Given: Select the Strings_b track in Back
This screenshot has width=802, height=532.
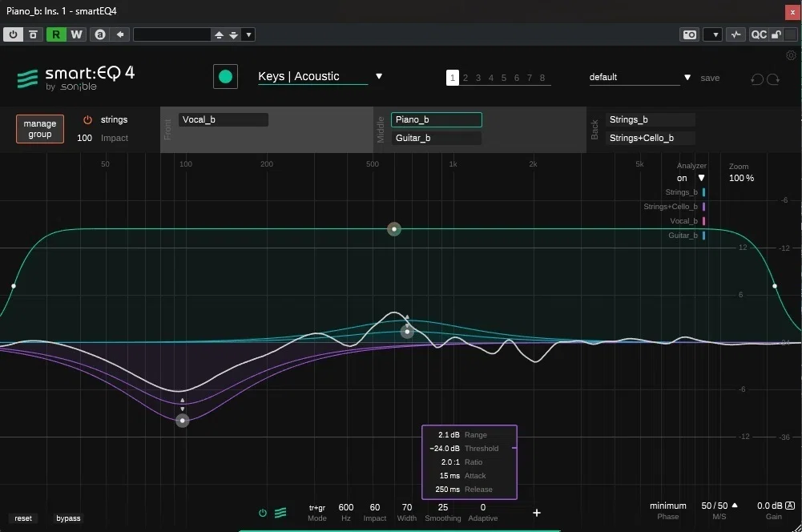Looking at the screenshot, I should [x=650, y=119].
